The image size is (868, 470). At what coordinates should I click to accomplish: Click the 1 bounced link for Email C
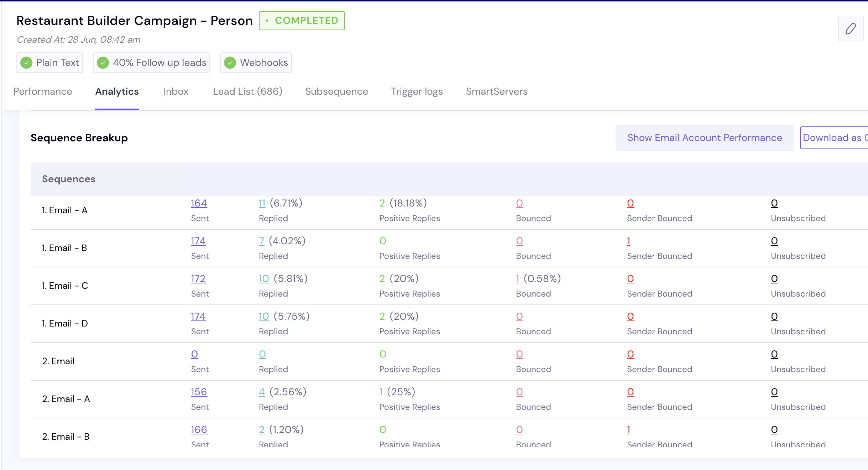pos(517,279)
